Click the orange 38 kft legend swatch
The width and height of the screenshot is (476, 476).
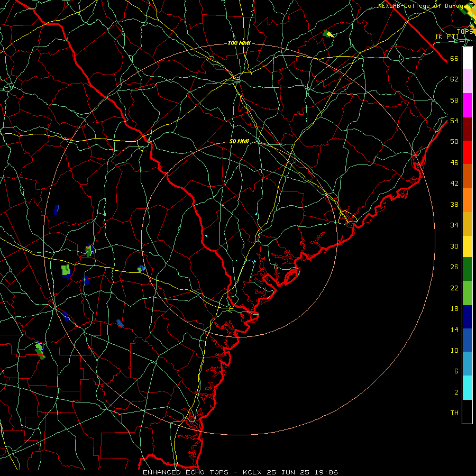coord(467,200)
